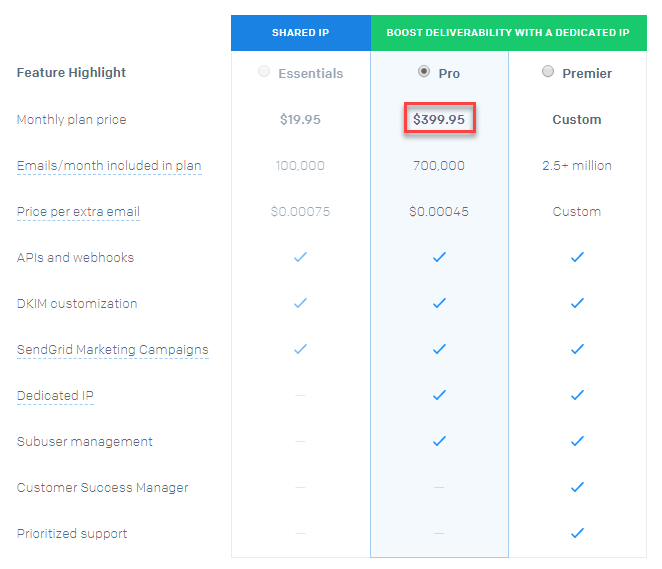The height and width of the screenshot is (569, 662).
Task: Open Price per extra email tooltip link
Action: pyautogui.click(x=78, y=211)
